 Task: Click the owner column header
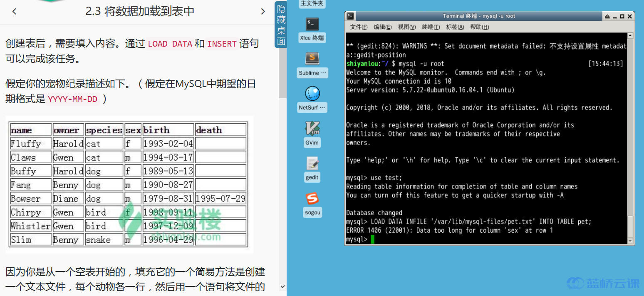[68, 130]
